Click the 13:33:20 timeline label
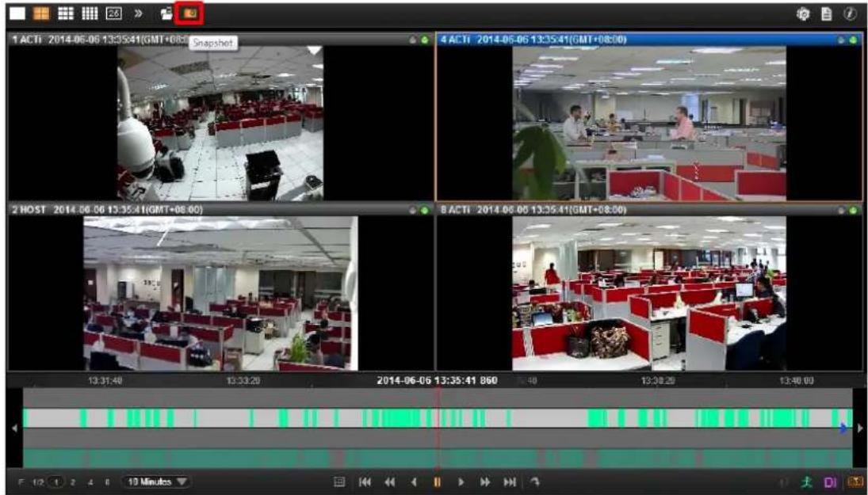868x495 pixels. [x=243, y=380]
